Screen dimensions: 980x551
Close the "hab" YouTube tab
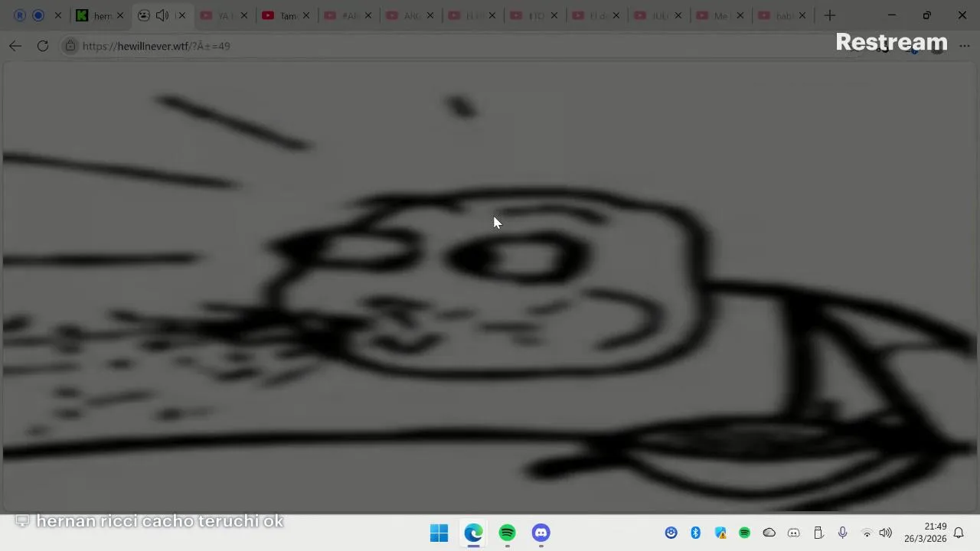click(802, 15)
